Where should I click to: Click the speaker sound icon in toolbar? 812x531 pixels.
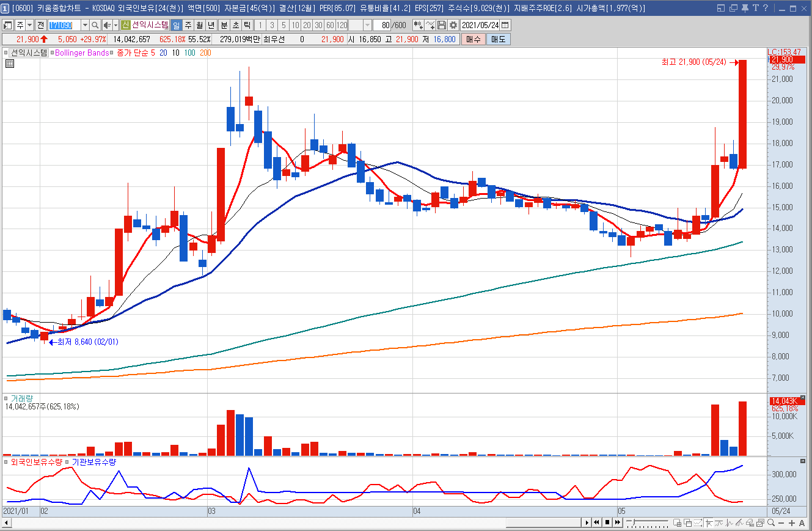[x=107, y=25]
